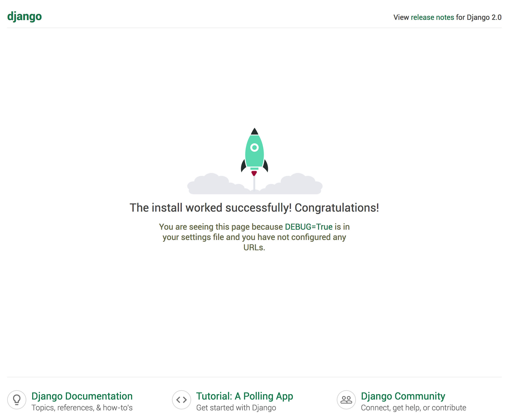532x415 pixels.
Task: Open the release notes link
Action: click(432, 17)
